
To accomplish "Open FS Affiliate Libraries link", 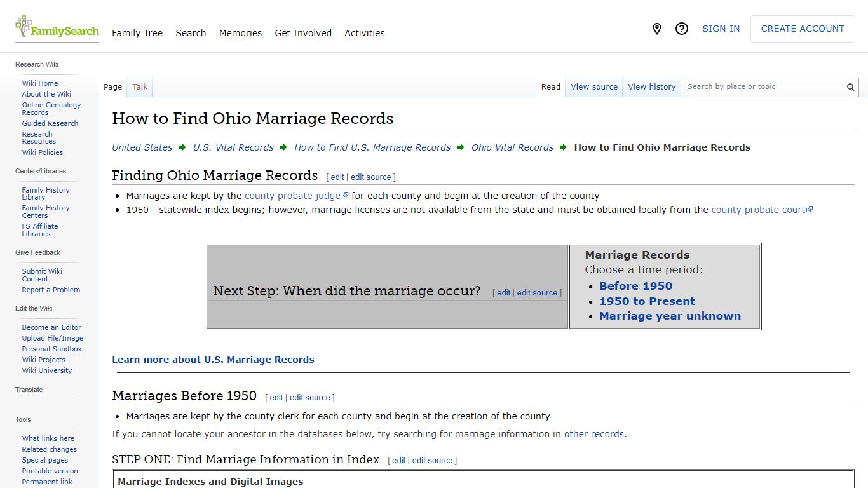I will pyautogui.click(x=40, y=230).
